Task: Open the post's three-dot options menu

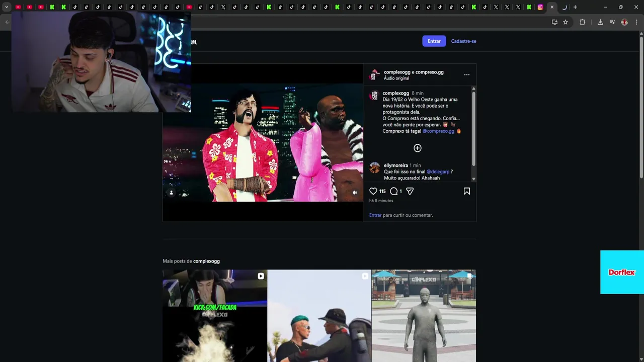Action: 467,75
